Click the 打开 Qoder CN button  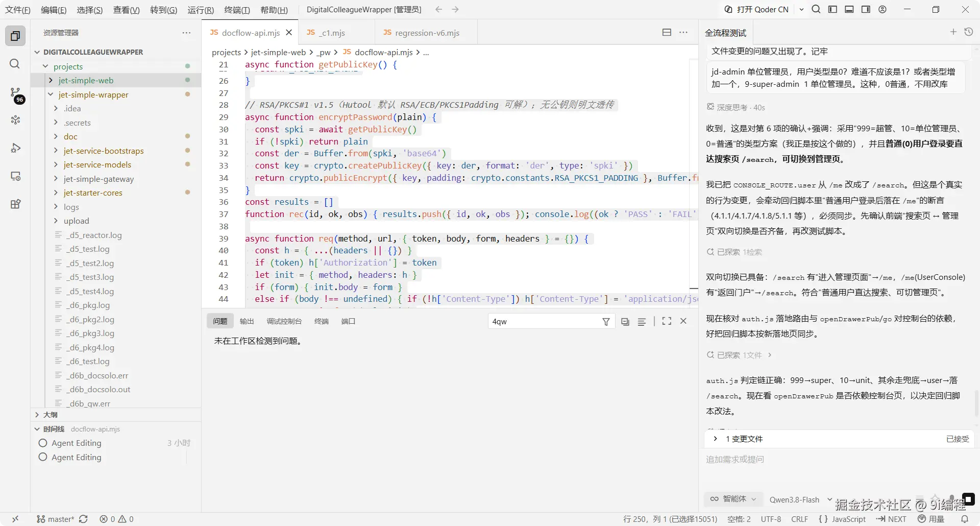[757, 9]
